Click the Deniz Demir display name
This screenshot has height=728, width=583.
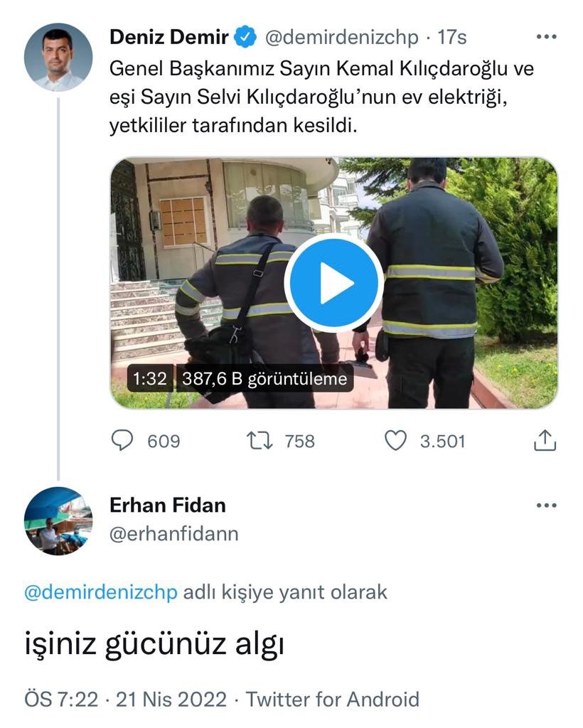[x=169, y=37]
